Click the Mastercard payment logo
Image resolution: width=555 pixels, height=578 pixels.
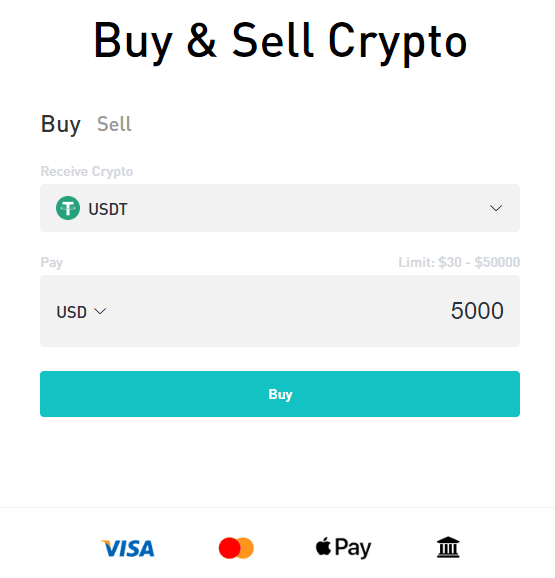click(x=236, y=548)
